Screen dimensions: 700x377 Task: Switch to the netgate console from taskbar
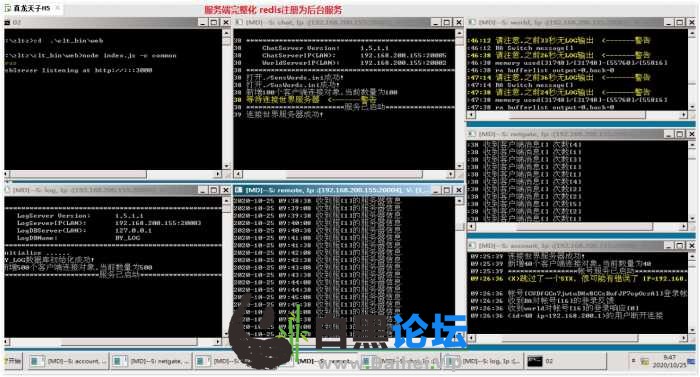(151, 361)
